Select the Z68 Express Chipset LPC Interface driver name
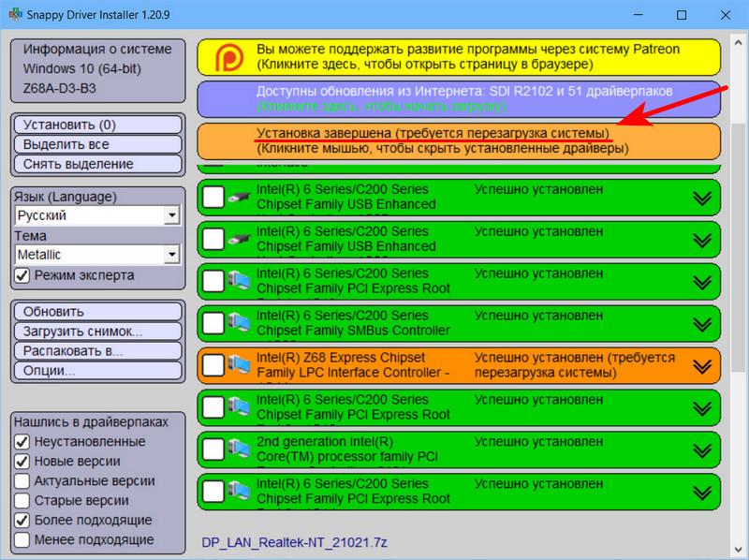 coord(353,365)
